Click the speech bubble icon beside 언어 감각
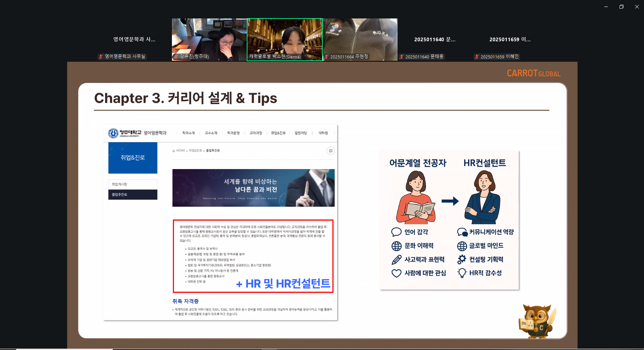 point(396,232)
